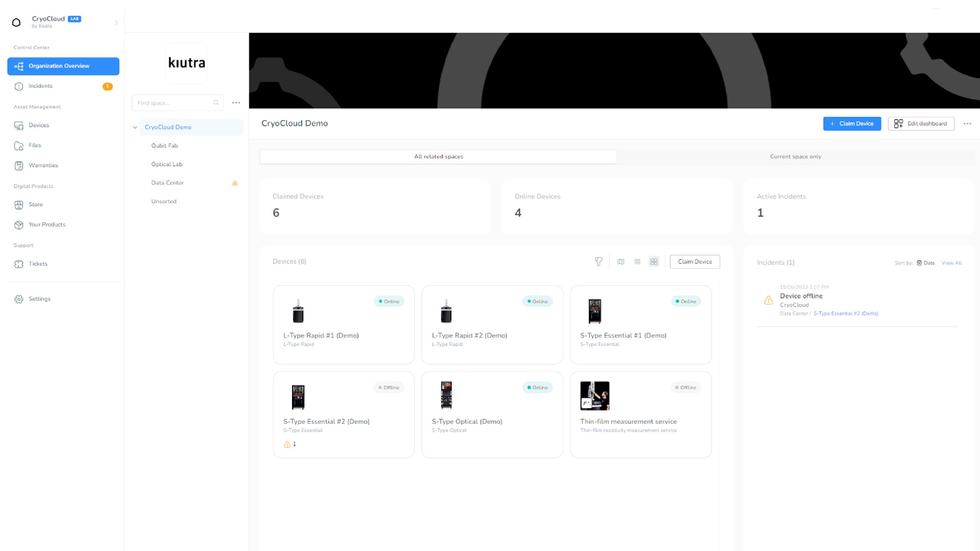Expand CryoCloud Demo space tree
The height and width of the screenshot is (551, 980).
coord(135,127)
